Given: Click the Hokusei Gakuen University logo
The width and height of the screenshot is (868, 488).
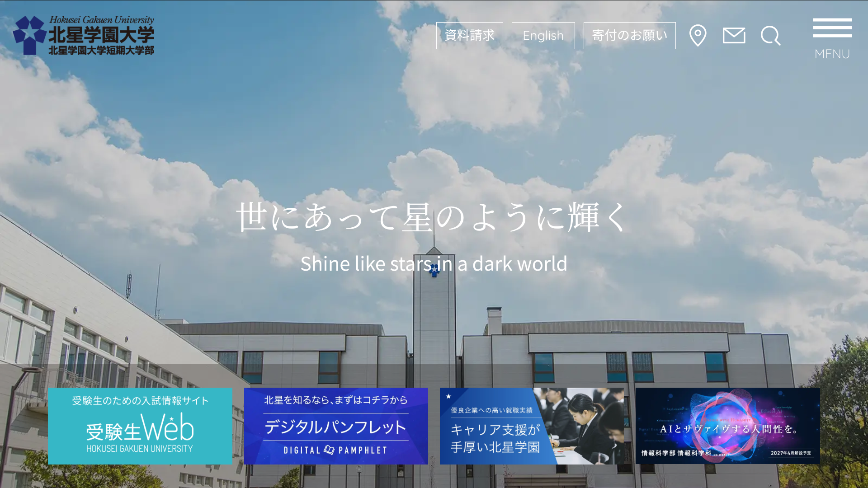Looking at the screenshot, I should (84, 35).
